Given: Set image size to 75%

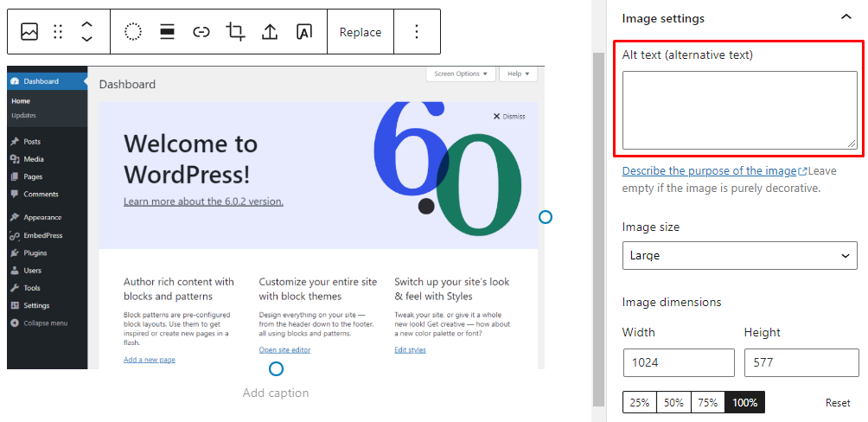Looking at the screenshot, I should [x=708, y=402].
